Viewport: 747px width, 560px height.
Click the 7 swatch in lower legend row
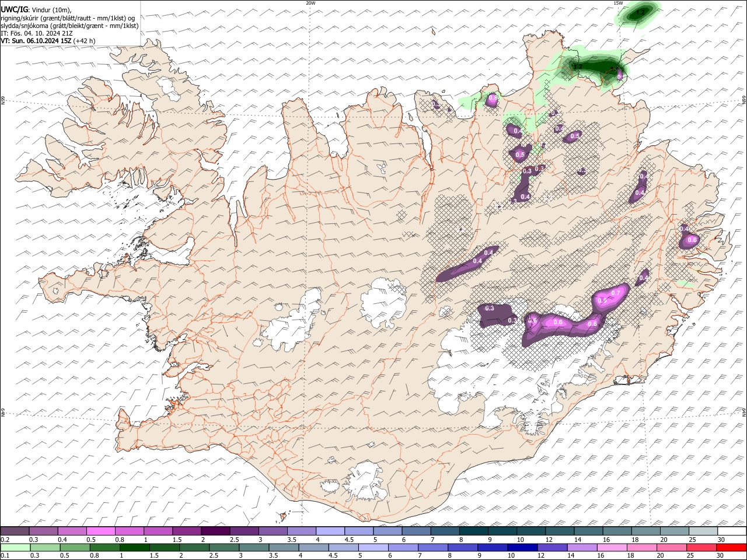click(x=432, y=548)
